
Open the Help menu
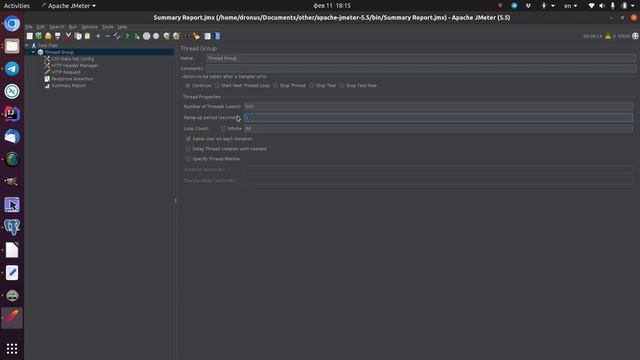(x=122, y=27)
